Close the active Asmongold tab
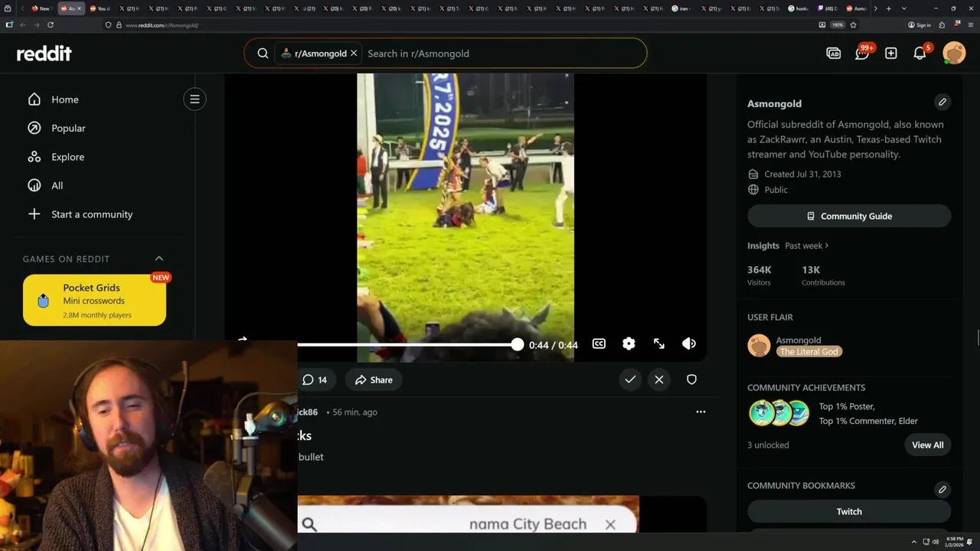The image size is (980, 551). (79, 8)
